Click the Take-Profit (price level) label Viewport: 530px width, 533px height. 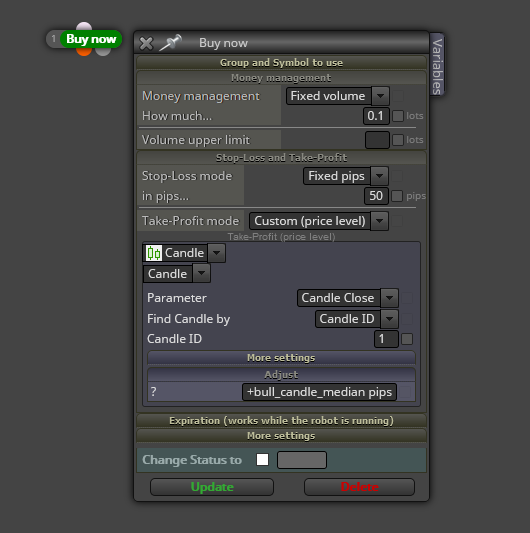[x=281, y=237]
